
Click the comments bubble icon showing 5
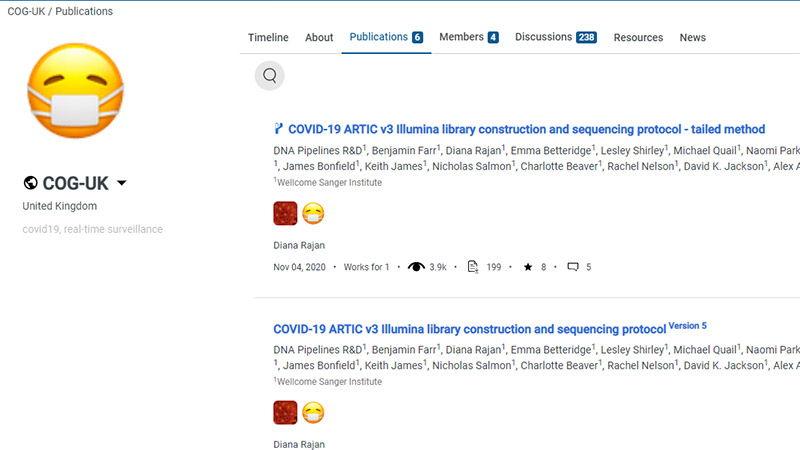tap(573, 267)
